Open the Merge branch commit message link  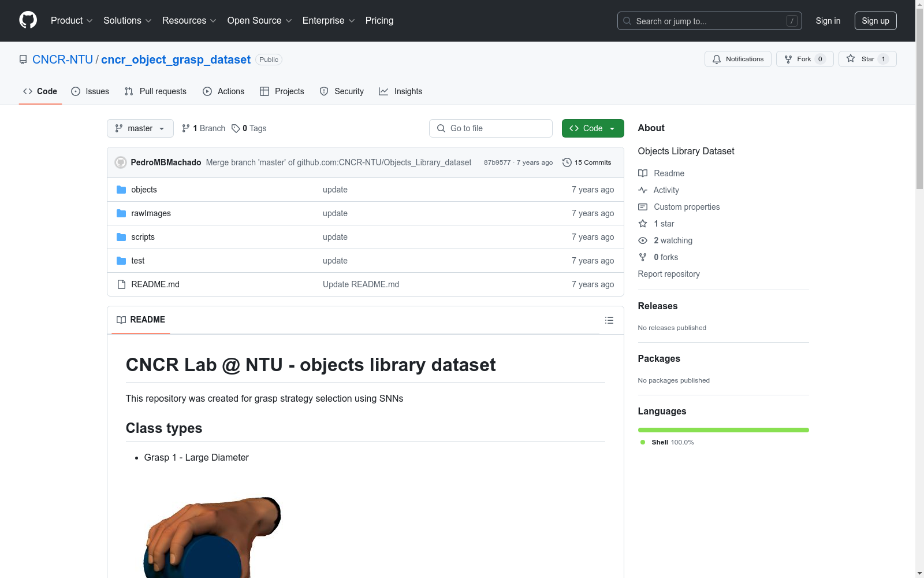click(x=338, y=162)
